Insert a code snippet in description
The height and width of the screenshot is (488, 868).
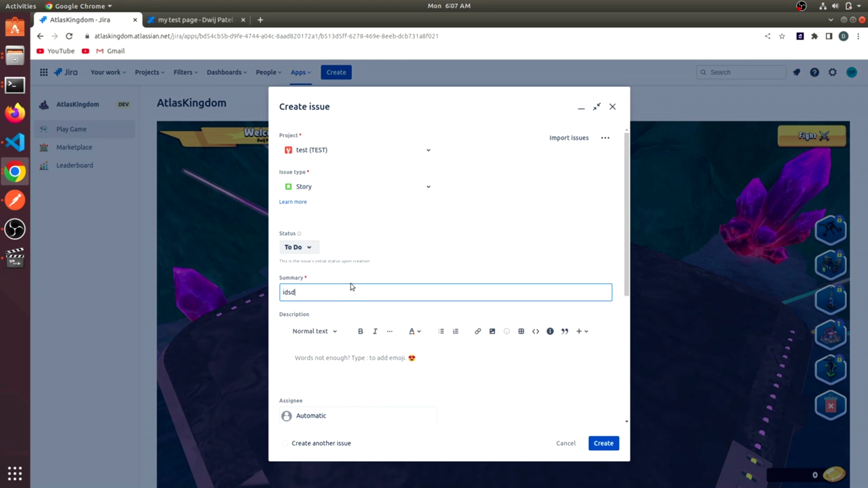[535, 331]
